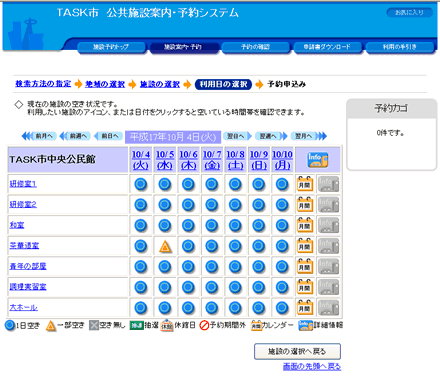Click the 10/7 (金) date header link
The width and height of the screenshot is (440, 379).
[212, 160]
